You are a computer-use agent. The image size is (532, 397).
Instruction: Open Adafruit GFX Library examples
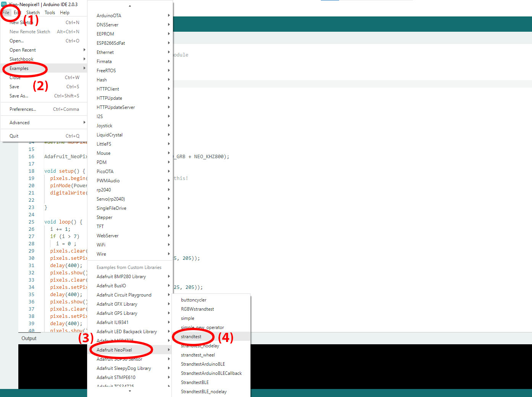pyautogui.click(x=130, y=304)
